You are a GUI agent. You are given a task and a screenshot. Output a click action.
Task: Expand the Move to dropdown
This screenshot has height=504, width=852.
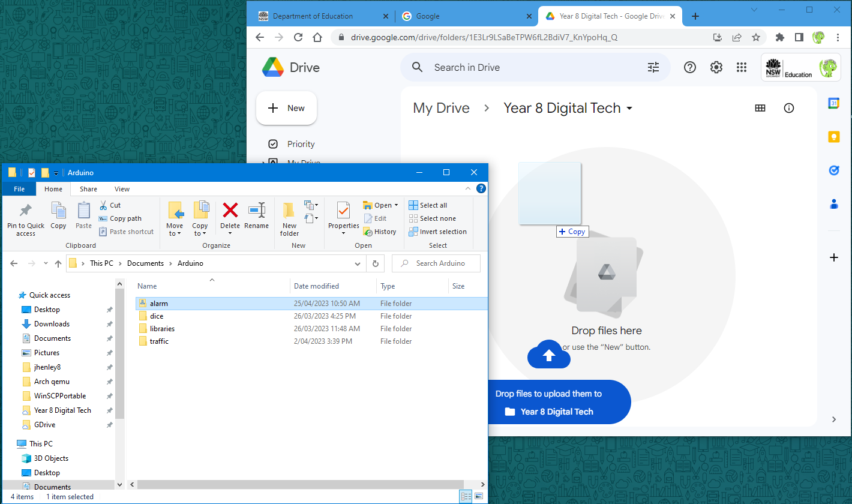pyautogui.click(x=175, y=233)
